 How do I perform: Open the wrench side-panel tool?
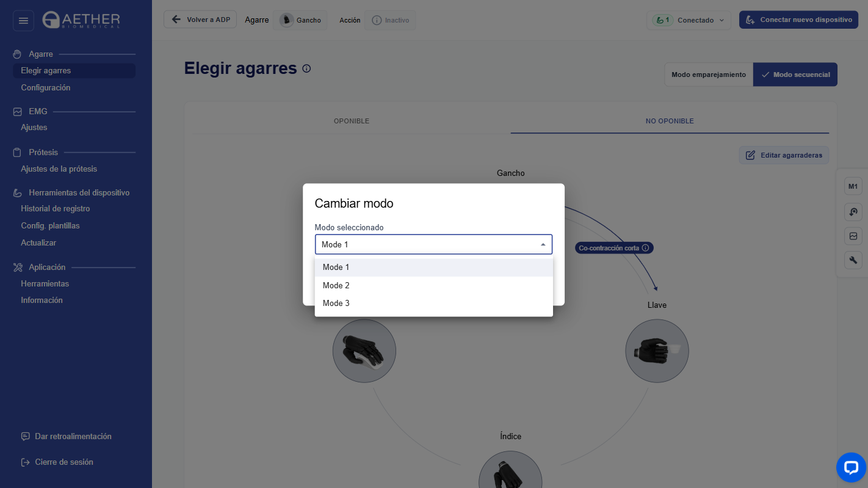[x=853, y=260]
